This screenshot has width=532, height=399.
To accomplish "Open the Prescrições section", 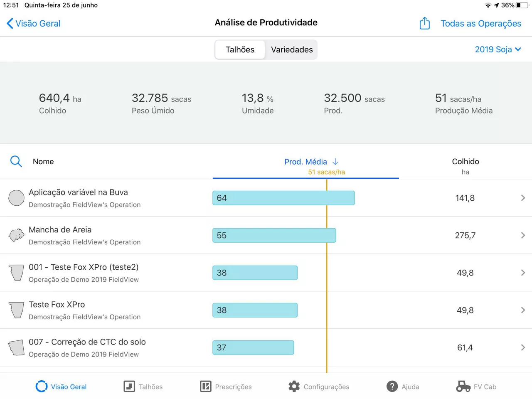I will tap(226, 386).
